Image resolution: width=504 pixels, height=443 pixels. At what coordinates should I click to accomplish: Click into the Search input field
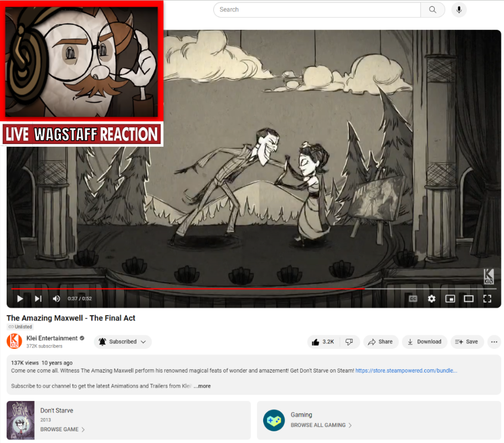click(x=317, y=9)
